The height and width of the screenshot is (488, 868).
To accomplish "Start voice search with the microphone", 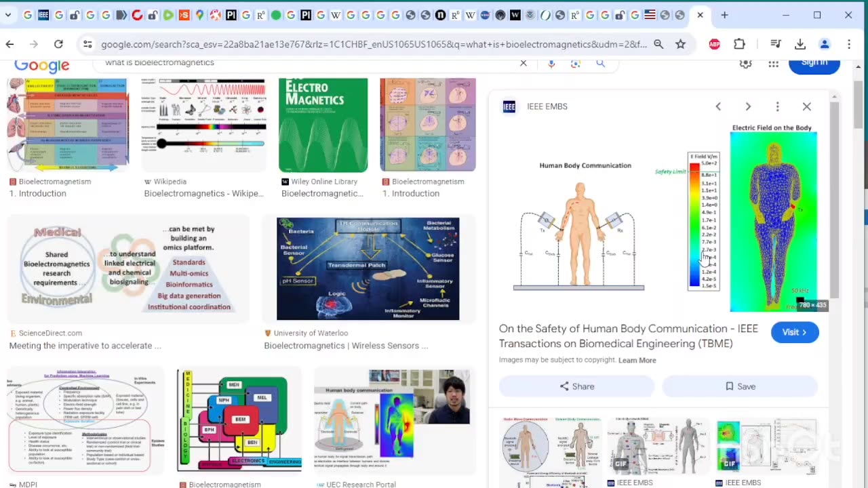I will point(551,63).
